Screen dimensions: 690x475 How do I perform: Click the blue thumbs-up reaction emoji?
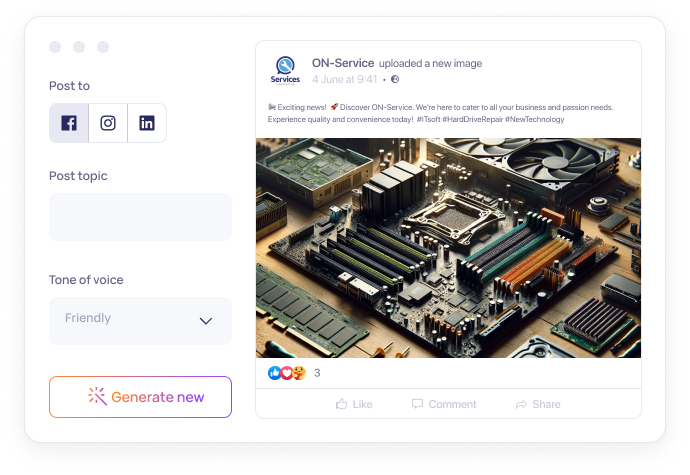pyautogui.click(x=274, y=373)
